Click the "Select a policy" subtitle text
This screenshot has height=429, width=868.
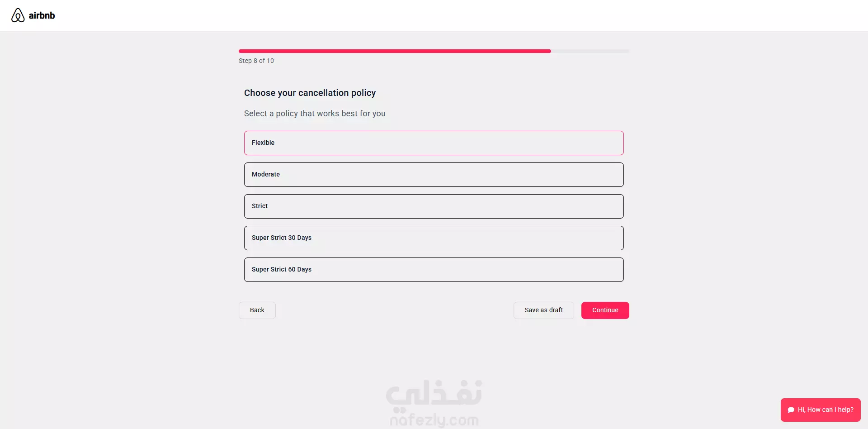click(315, 114)
